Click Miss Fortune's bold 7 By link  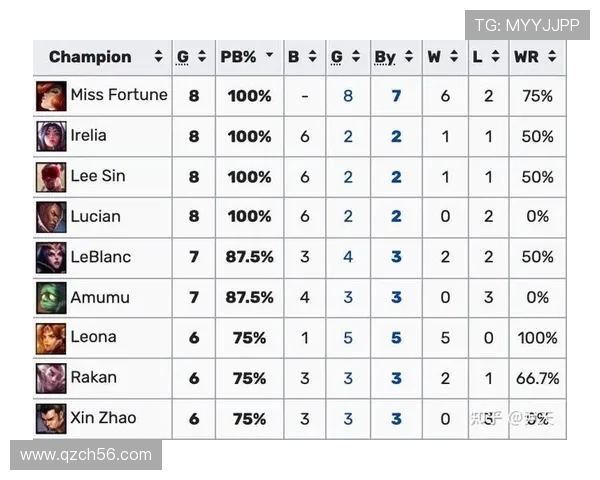point(396,97)
